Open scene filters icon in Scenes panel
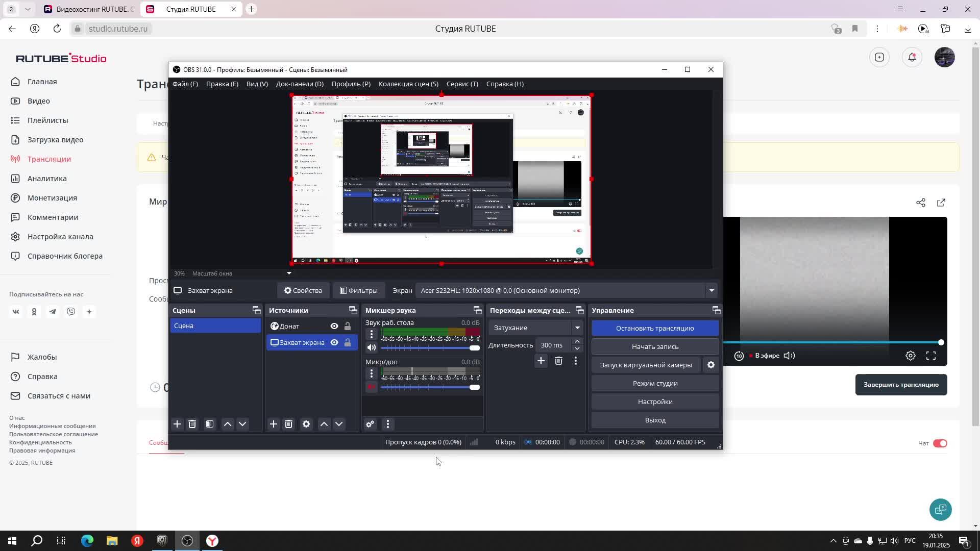 click(210, 424)
